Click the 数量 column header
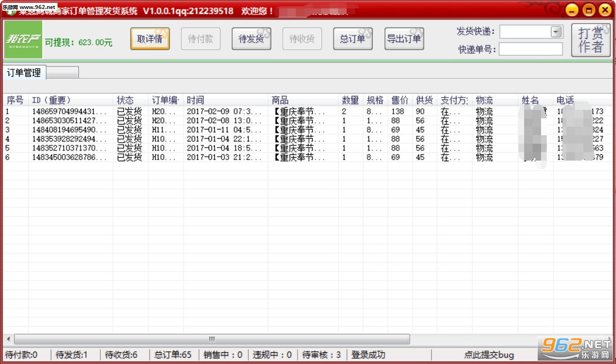616x364 pixels. pos(351,100)
